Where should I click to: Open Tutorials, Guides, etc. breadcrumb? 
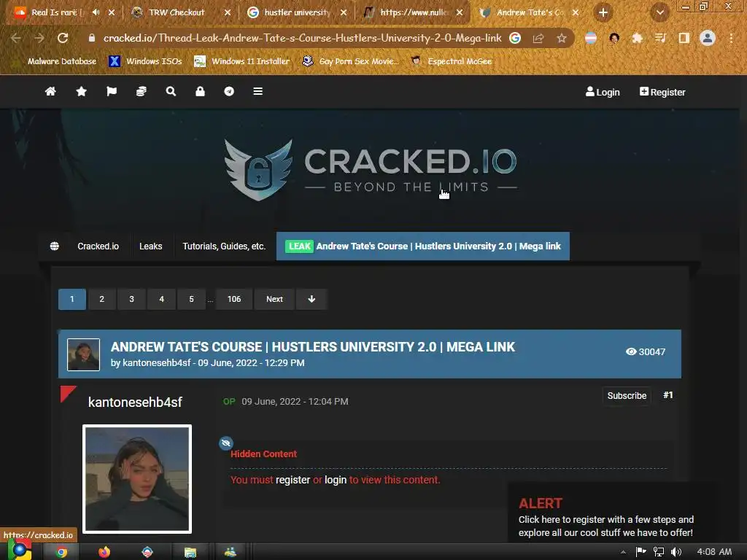224,246
